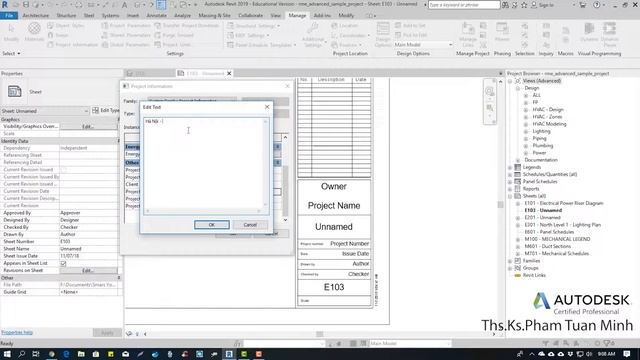640x360 pixels.
Task: Toggle Appears In Sheet List checkbox
Action: point(63,263)
